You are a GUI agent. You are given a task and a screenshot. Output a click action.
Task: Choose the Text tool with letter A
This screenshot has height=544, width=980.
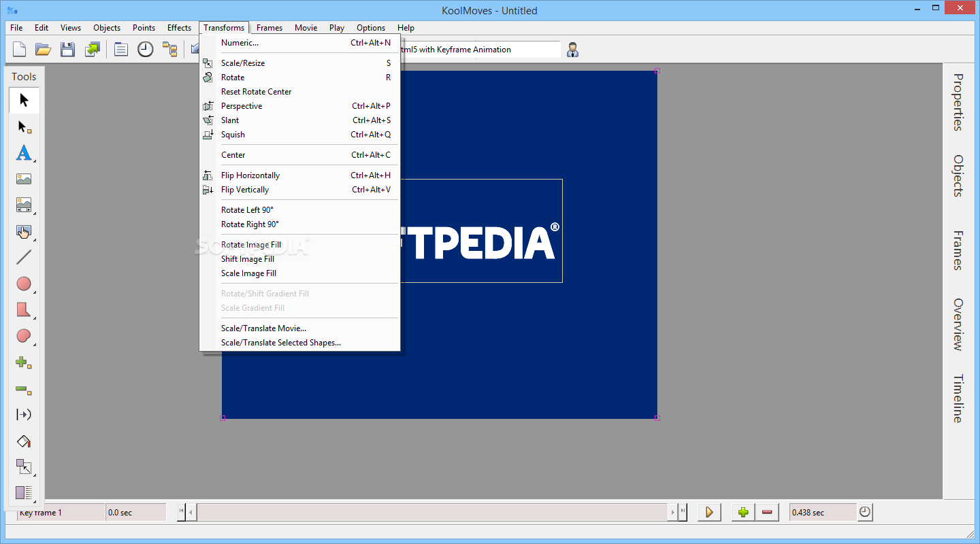(x=24, y=153)
